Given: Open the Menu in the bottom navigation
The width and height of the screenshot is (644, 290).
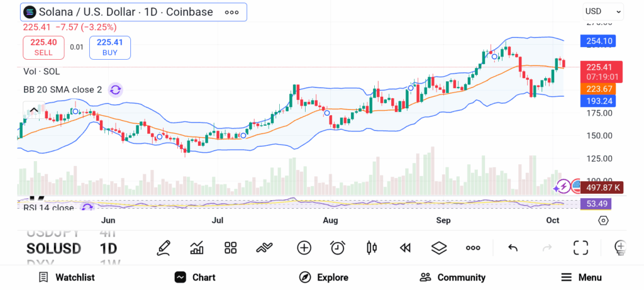Looking at the screenshot, I should pyautogui.click(x=581, y=277).
